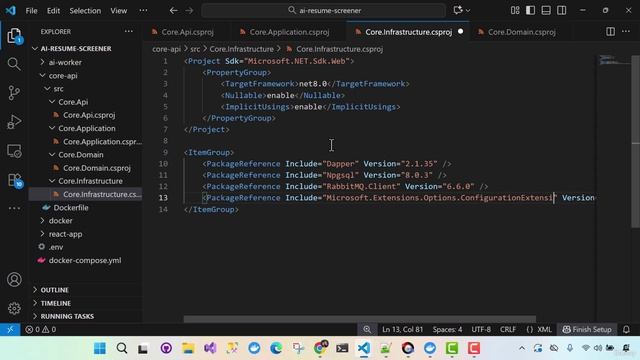Click the Finish Setup status button
This screenshot has width=640, height=360.
tap(587, 329)
